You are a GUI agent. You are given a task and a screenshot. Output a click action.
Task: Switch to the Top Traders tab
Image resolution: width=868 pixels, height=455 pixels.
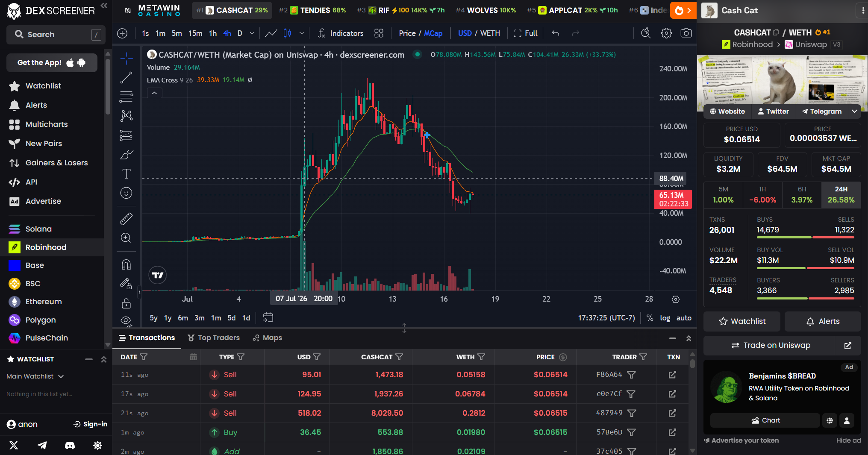(214, 338)
